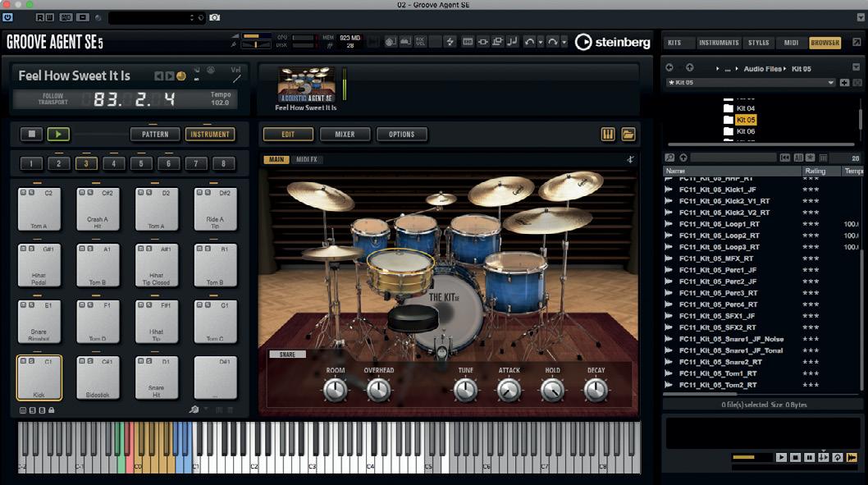Click the undo arrow in the toolbar
Image resolution: width=868 pixels, height=485 pixels.
point(529,42)
